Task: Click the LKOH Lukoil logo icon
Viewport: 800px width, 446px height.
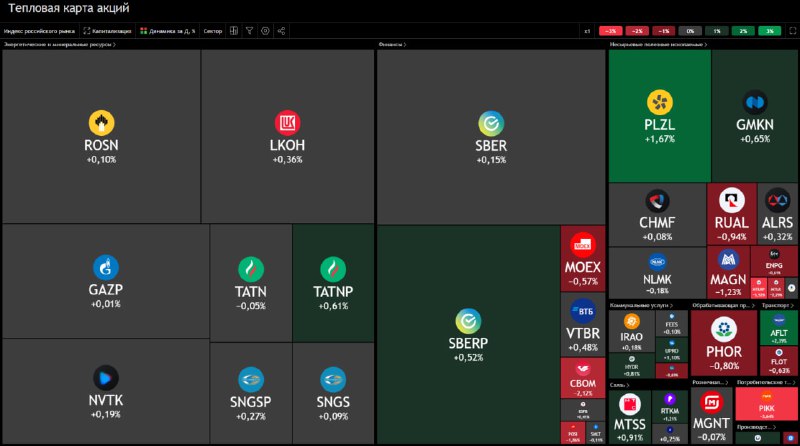Action: (x=287, y=123)
